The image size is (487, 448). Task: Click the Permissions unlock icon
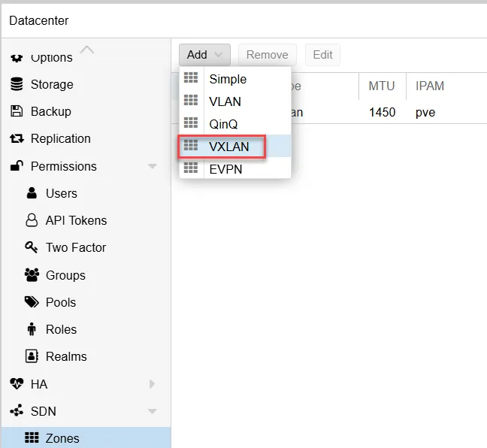coord(17,165)
